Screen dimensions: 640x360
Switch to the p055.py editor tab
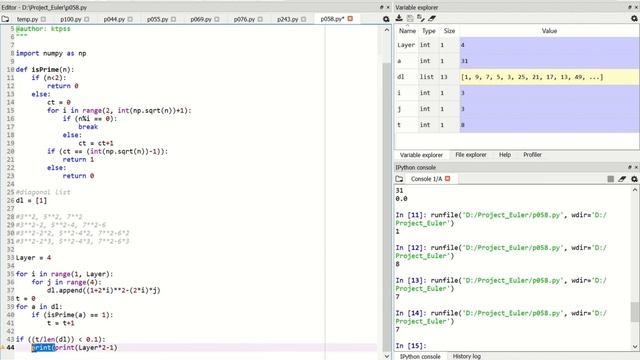tap(158, 19)
